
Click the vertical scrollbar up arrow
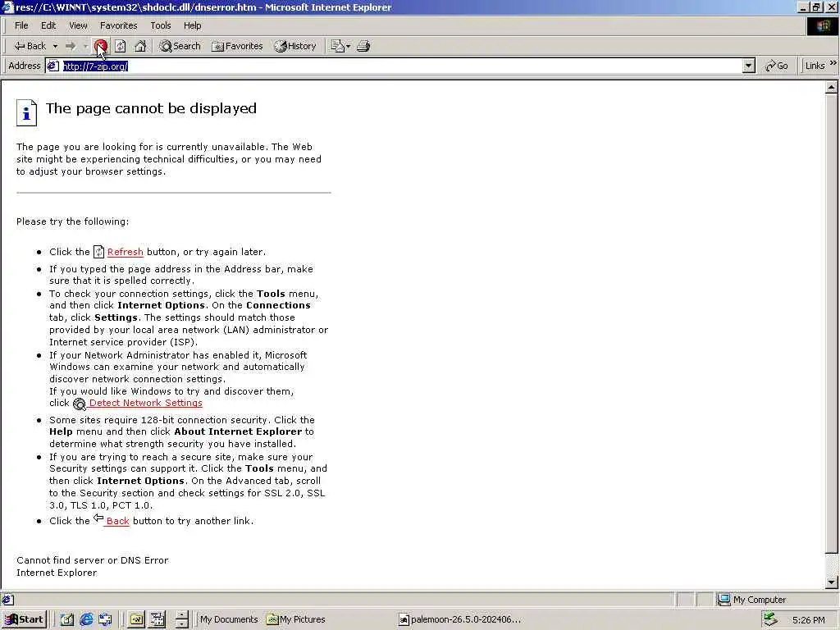pyautogui.click(x=832, y=87)
